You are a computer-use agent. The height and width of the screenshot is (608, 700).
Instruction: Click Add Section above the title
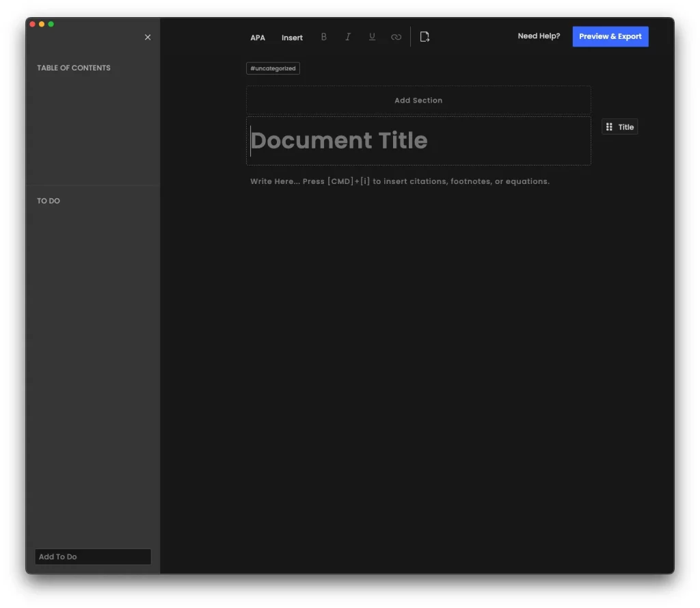418,101
